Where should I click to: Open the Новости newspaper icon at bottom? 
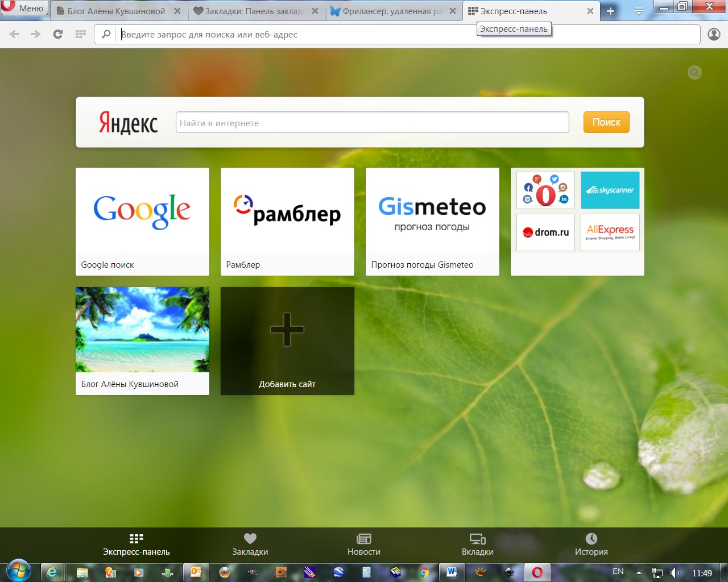point(363,538)
